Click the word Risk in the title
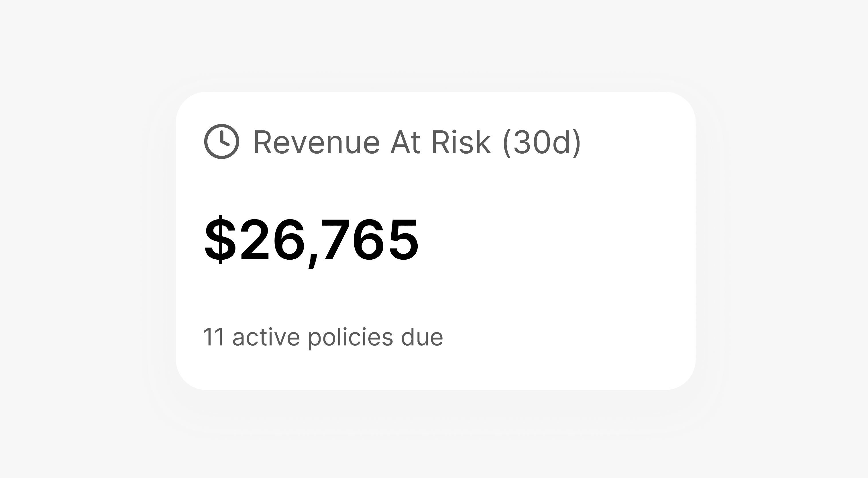This screenshot has height=478, width=868. click(461, 143)
